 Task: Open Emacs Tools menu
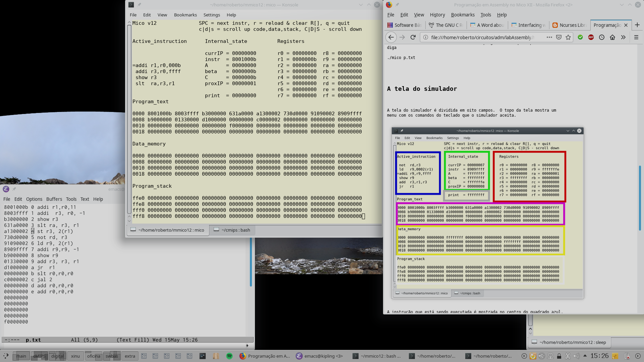(x=71, y=199)
